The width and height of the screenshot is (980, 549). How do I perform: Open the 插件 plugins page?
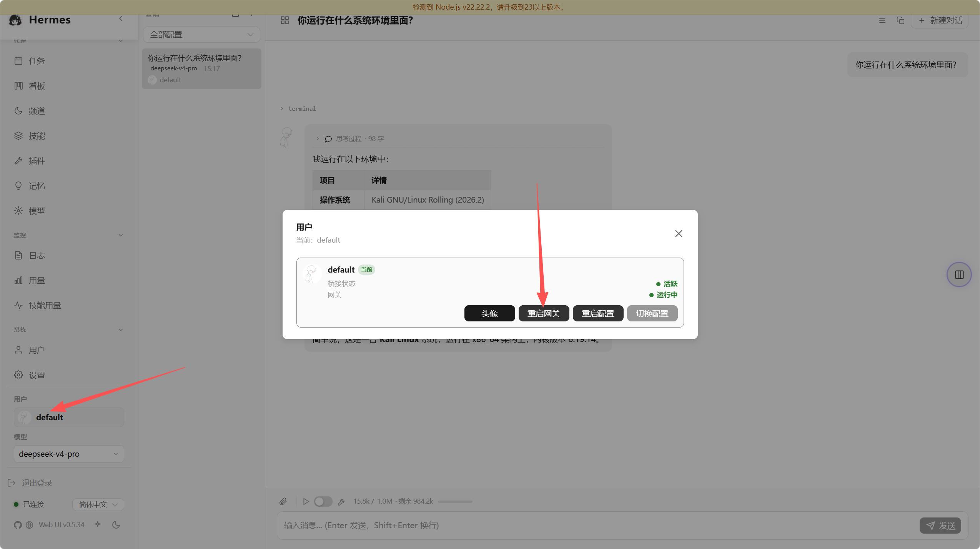click(69, 161)
